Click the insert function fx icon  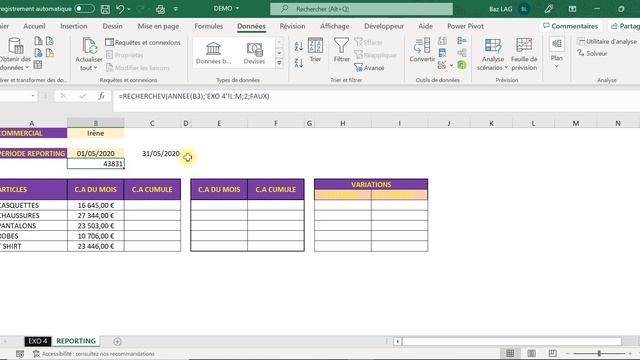coord(102,96)
